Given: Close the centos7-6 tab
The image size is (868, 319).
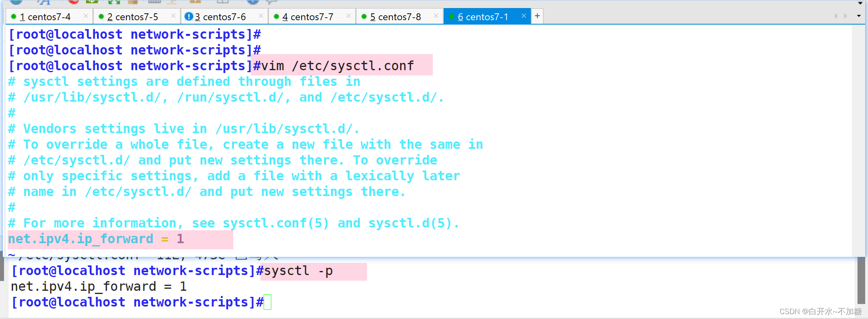Looking at the screenshot, I should click(x=261, y=16).
